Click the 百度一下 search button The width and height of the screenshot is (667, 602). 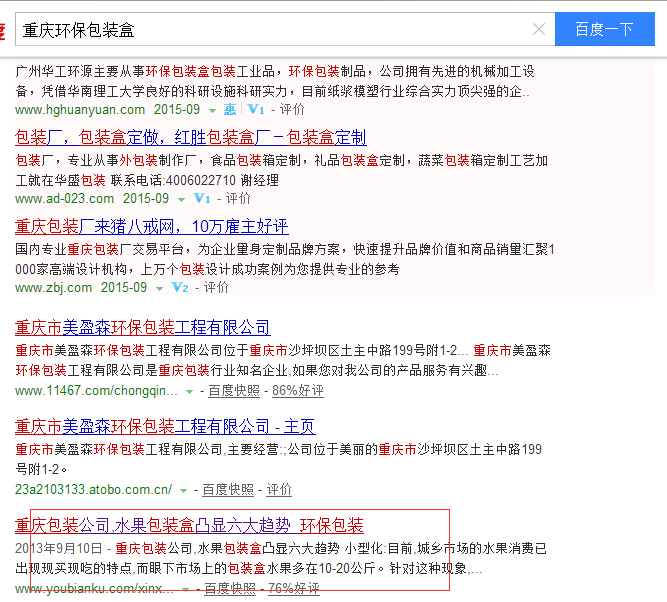coord(604,29)
